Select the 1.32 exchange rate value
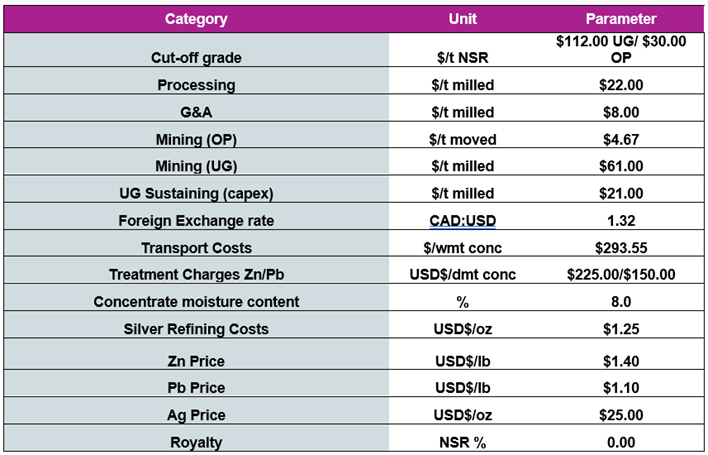 click(x=620, y=221)
